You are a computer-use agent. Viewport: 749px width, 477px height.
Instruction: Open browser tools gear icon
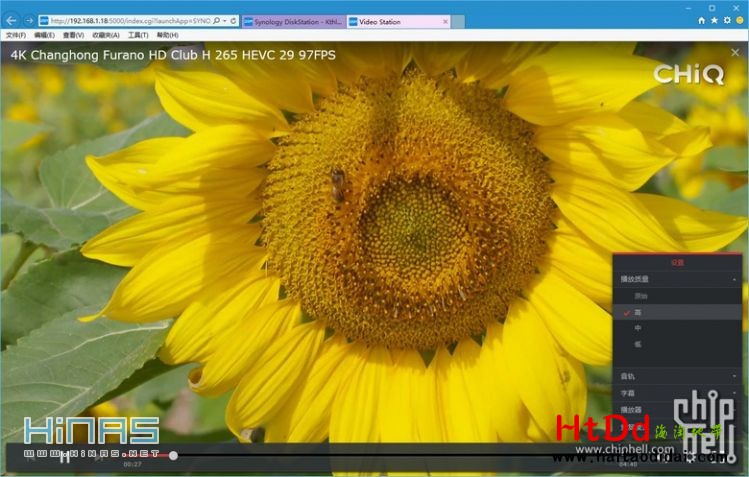click(x=727, y=21)
